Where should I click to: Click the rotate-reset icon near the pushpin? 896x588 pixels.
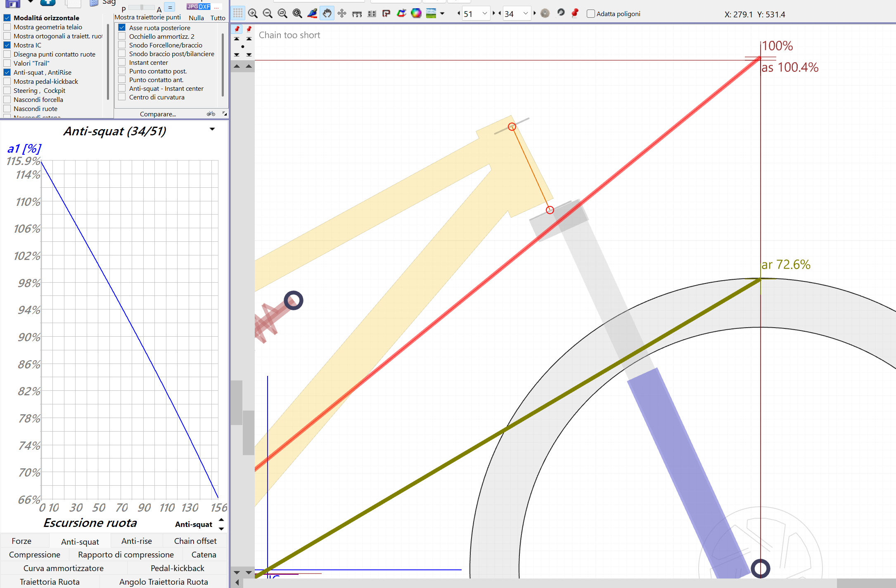(561, 13)
